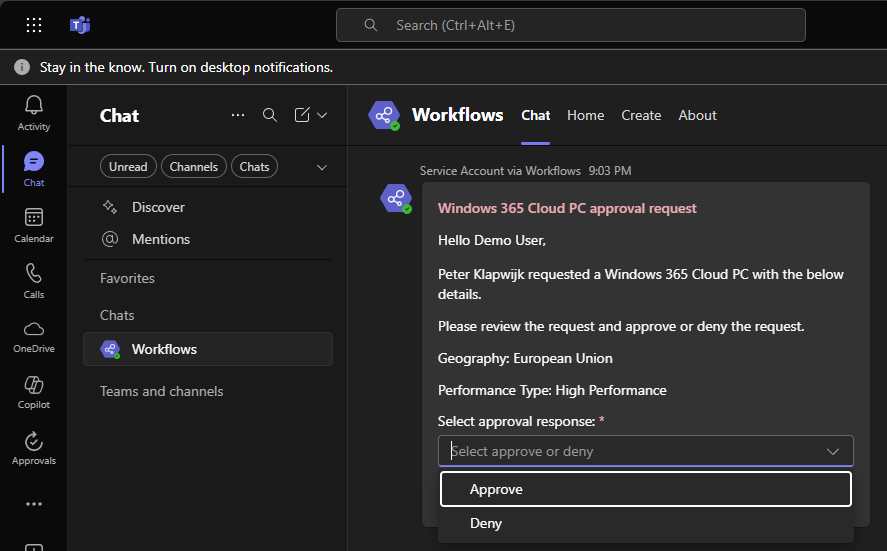Click Select approval response label
The image size is (887, 551).
click(x=516, y=421)
